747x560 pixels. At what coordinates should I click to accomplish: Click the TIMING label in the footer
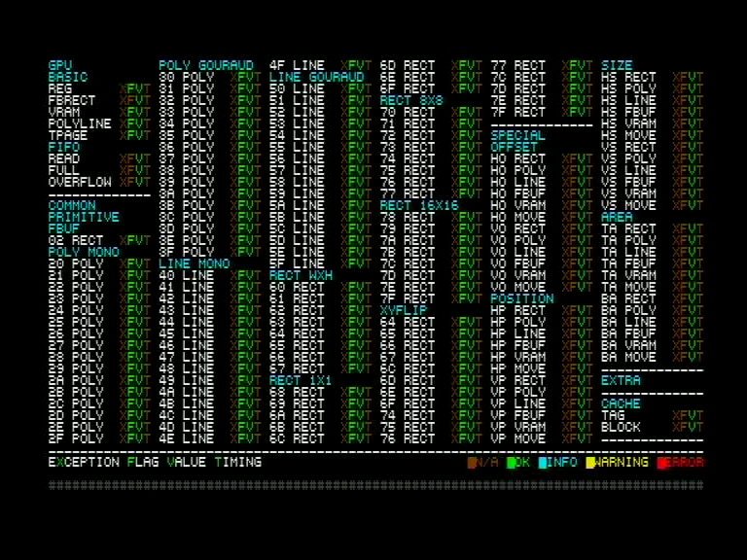tap(237, 463)
